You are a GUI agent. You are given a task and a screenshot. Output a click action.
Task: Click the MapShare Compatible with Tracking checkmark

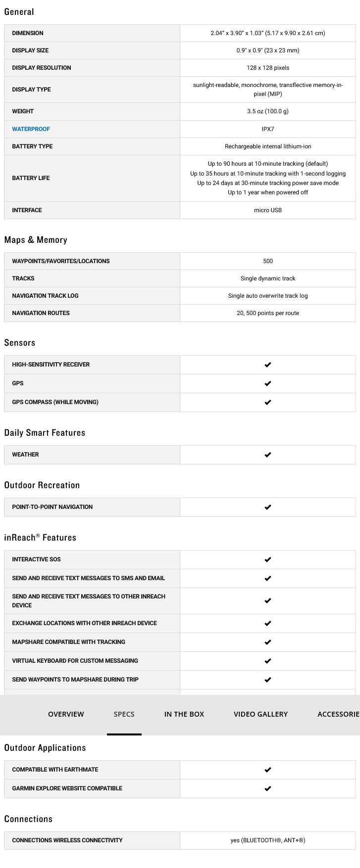[x=268, y=642]
